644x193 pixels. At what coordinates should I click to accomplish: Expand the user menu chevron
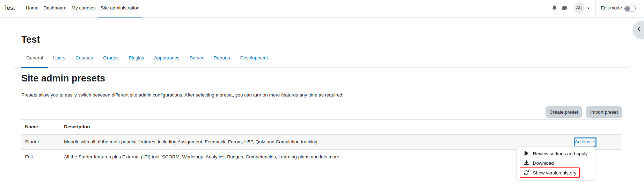pyautogui.click(x=588, y=8)
